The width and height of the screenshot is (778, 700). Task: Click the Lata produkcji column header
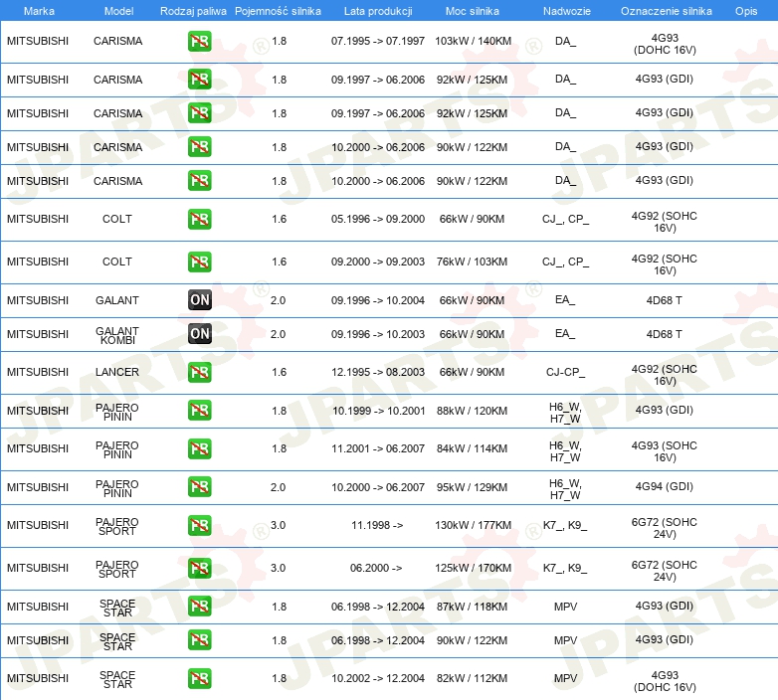click(377, 11)
